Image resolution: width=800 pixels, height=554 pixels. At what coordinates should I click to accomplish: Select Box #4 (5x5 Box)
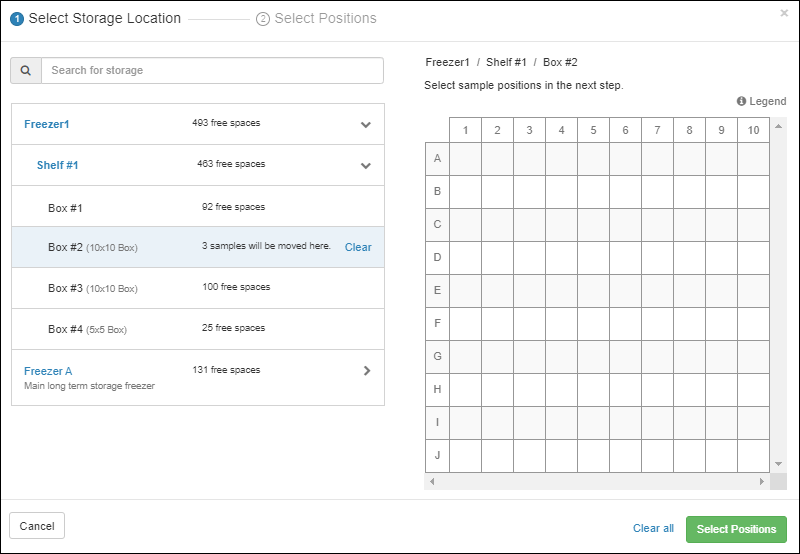(87, 329)
